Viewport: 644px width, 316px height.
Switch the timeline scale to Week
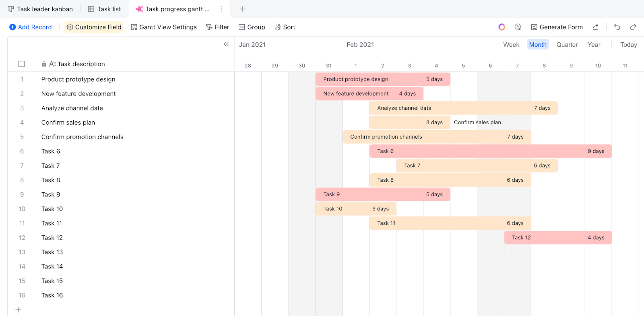tap(511, 45)
